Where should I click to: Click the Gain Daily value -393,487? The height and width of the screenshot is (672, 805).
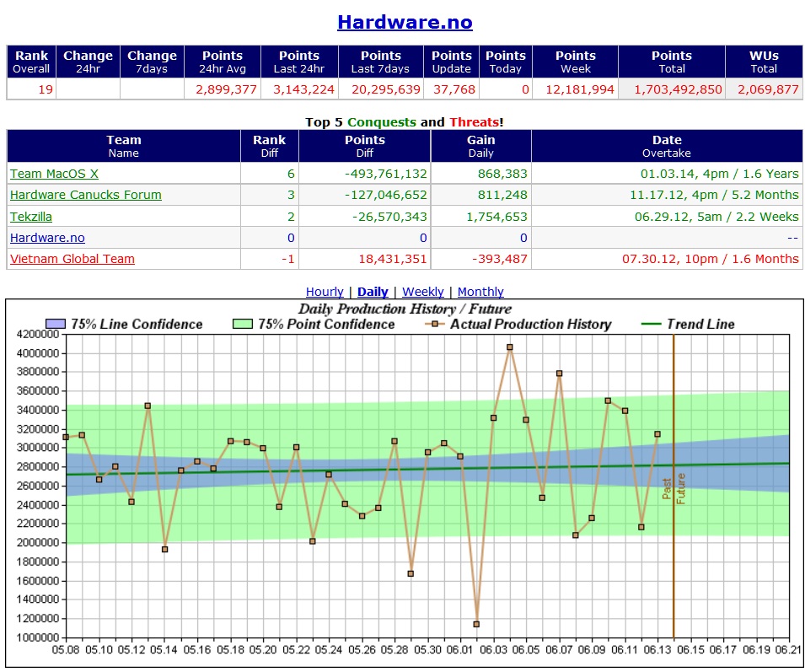pos(500,259)
